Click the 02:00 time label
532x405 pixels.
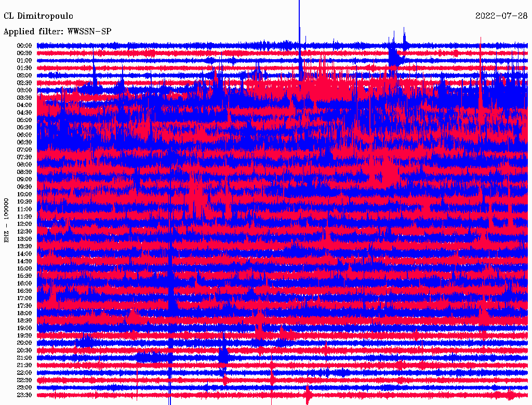24,75
